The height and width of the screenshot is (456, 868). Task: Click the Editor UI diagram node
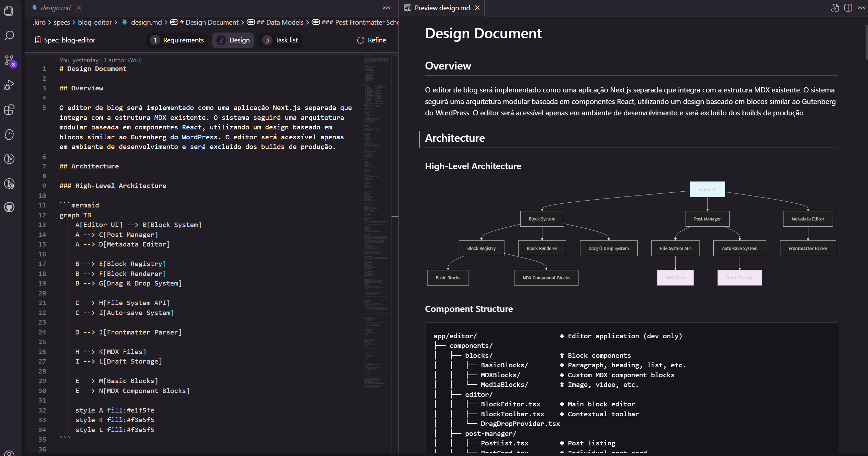707,189
